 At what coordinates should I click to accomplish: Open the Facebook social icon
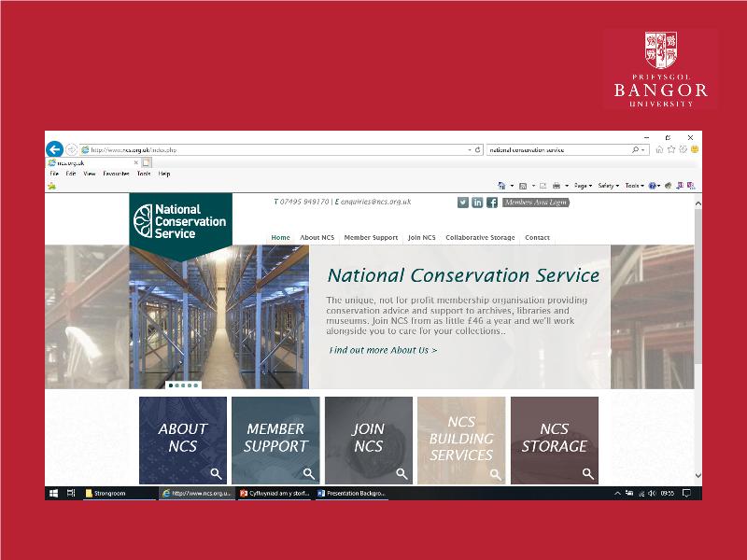click(492, 203)
